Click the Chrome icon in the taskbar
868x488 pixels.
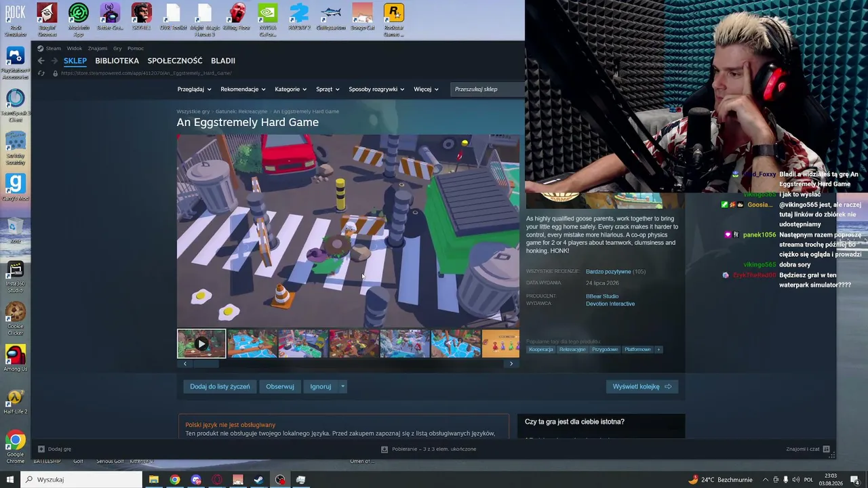coord(175,480)
